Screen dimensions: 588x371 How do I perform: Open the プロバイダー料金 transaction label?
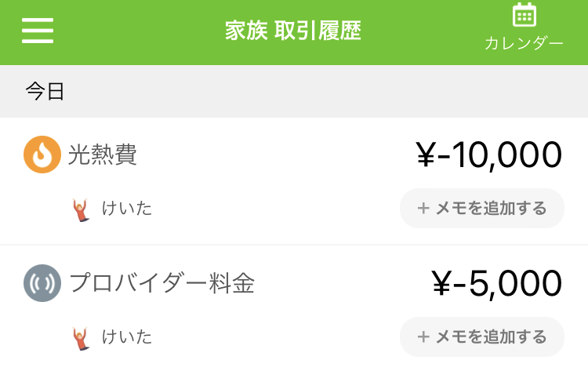[x=162, y=283]
